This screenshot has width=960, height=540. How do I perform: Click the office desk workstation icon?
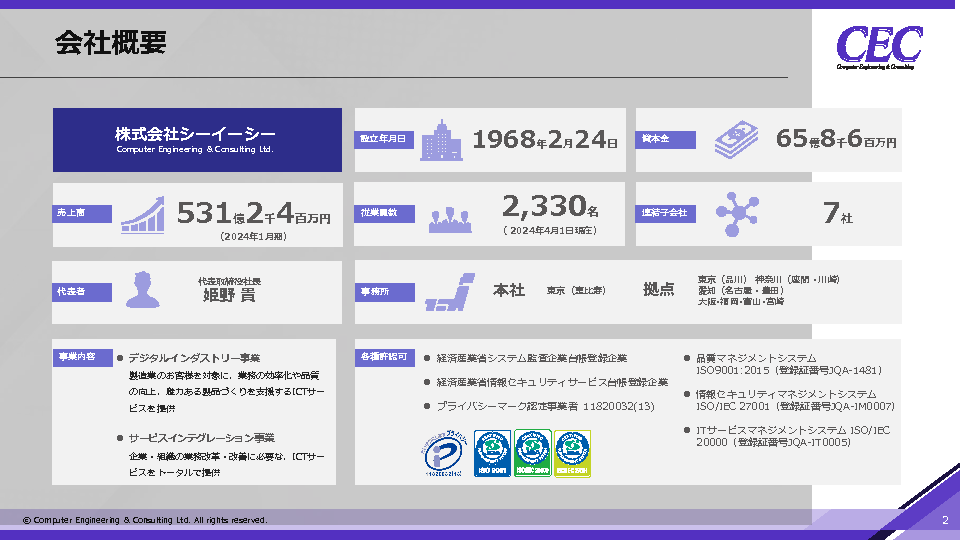click(x=447, y=291)
